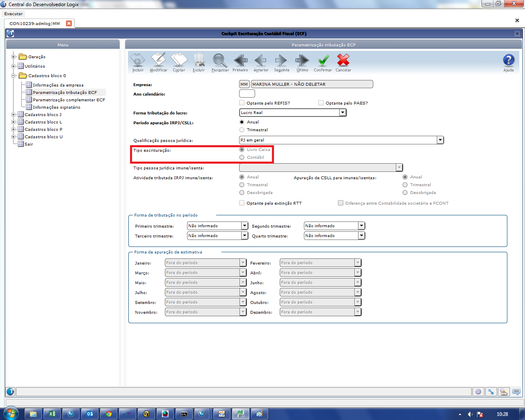Screen dimensions: 525x420
Task: Click the Ano calendário input field
Action: pos(247,94)
